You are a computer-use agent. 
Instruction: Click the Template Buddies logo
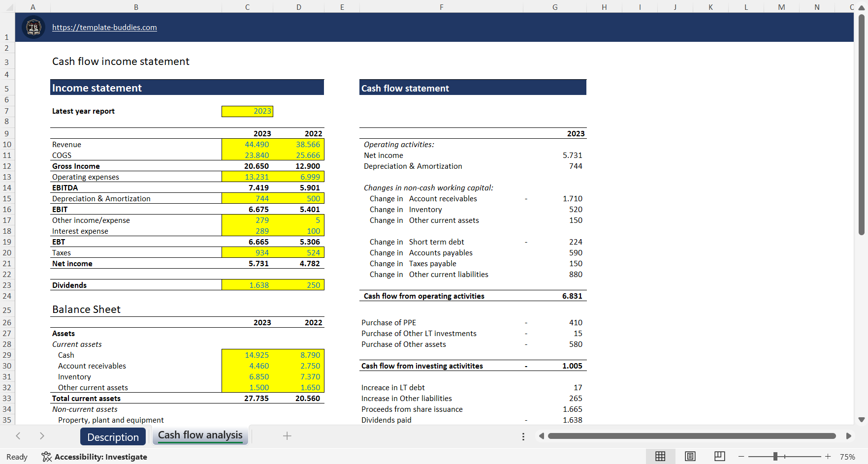click(32, 27)
